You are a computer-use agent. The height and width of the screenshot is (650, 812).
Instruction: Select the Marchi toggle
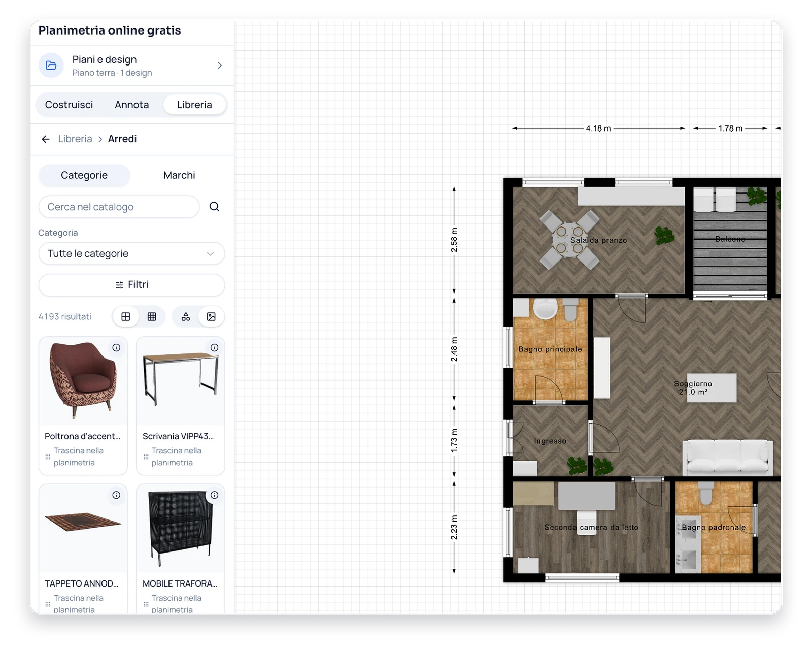pyautogui.click(x=179, y=175)
